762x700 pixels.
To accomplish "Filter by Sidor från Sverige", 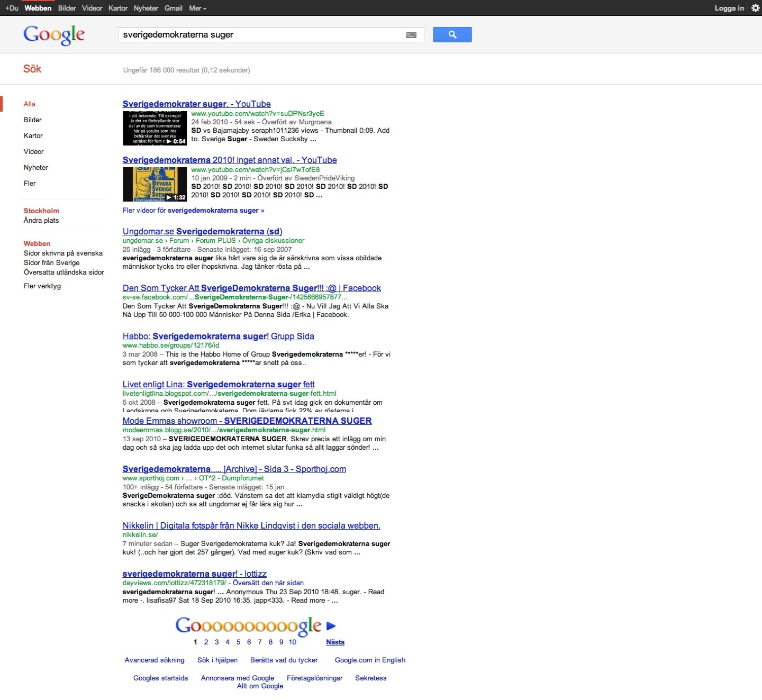I will click(52, 262).
